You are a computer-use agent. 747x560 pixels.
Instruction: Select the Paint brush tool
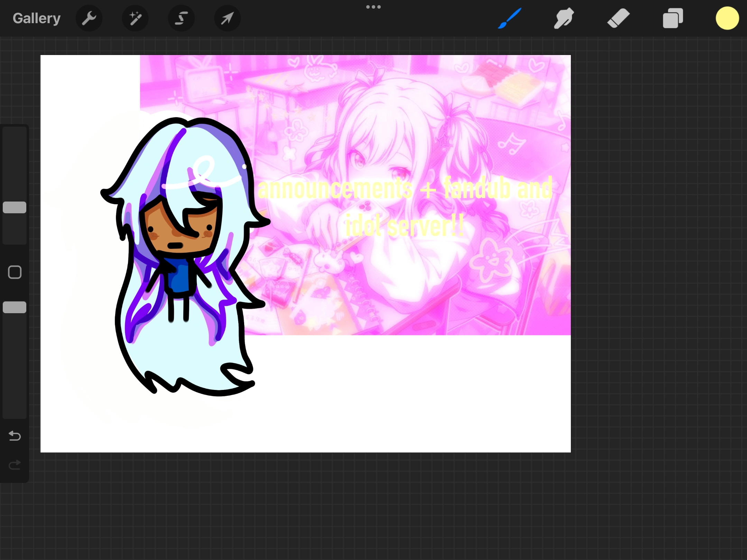coord(508,18)
